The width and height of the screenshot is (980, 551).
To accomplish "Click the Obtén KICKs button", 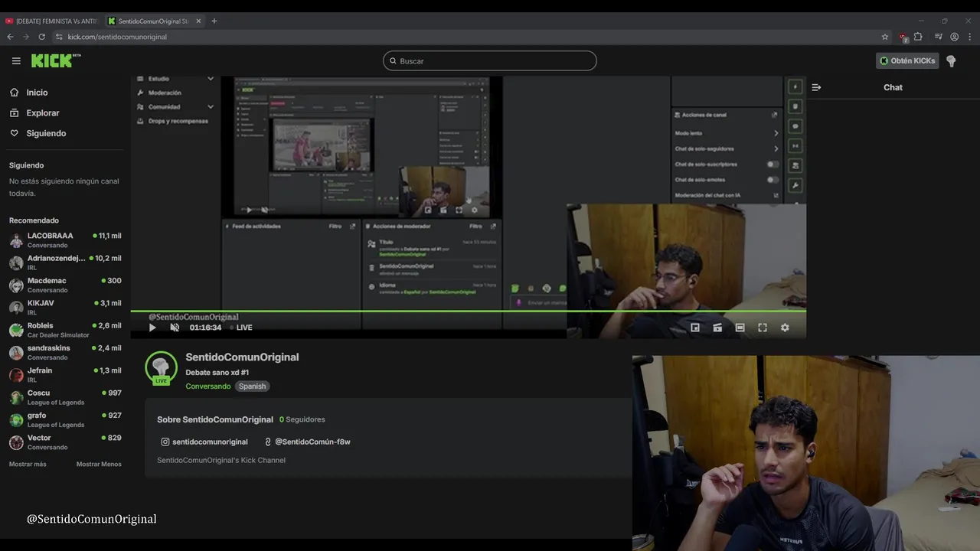I will pyautogui.click(x=907, y=60).
